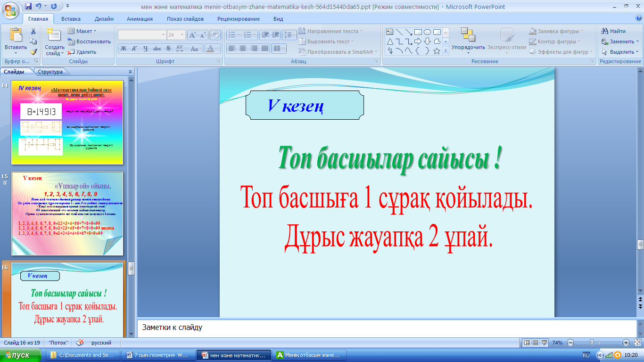Open PowerPoint help question mark

tap(639, 19)
